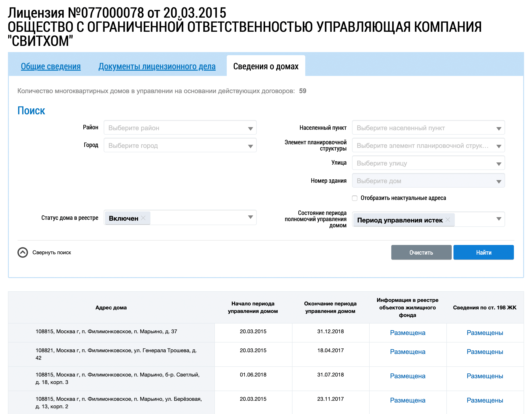Expand the Статус дома в реестре arrow
This screenshot has width=532, height=414.
(x=250, y=217)
